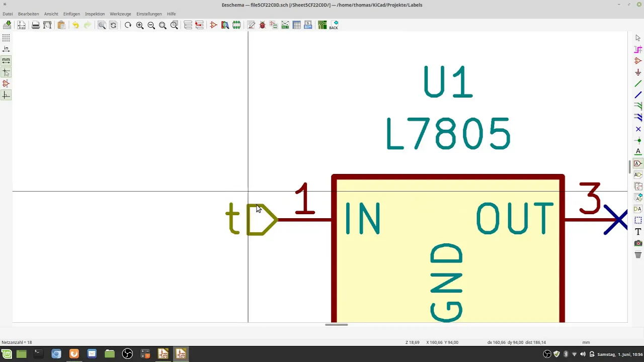Choose the Place power port tool
Image resolution: width=644 pixels, height=362 pixels.
tap(638, 72)
